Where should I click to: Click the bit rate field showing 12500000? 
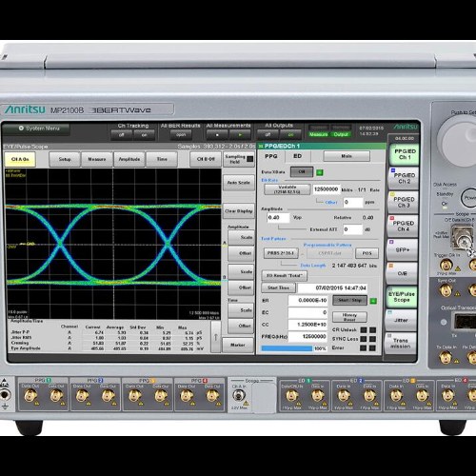[x=327, y=189]
